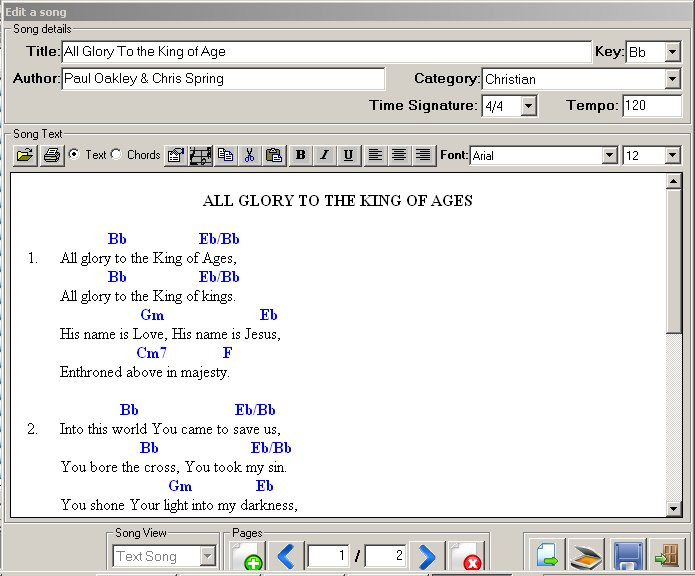Add a new page with the green plus icon
Screen dimensions: 695x576
coord(247,556)
